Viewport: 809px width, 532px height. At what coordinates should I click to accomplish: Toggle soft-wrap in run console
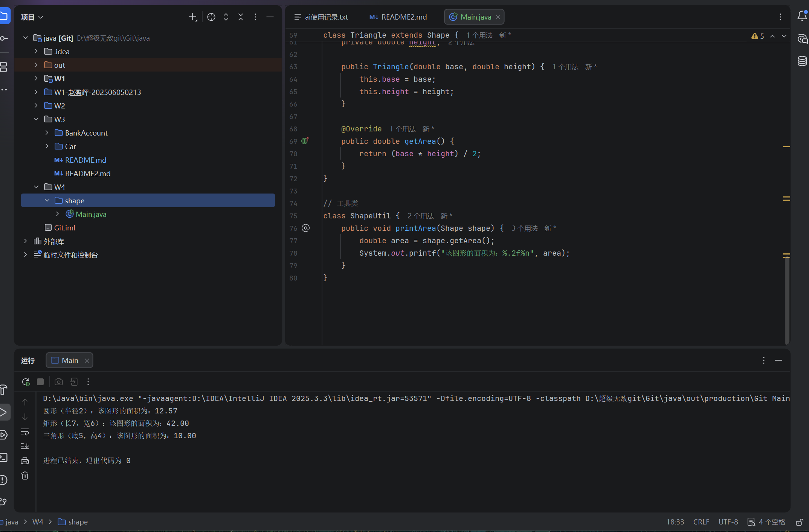point(25,431)
